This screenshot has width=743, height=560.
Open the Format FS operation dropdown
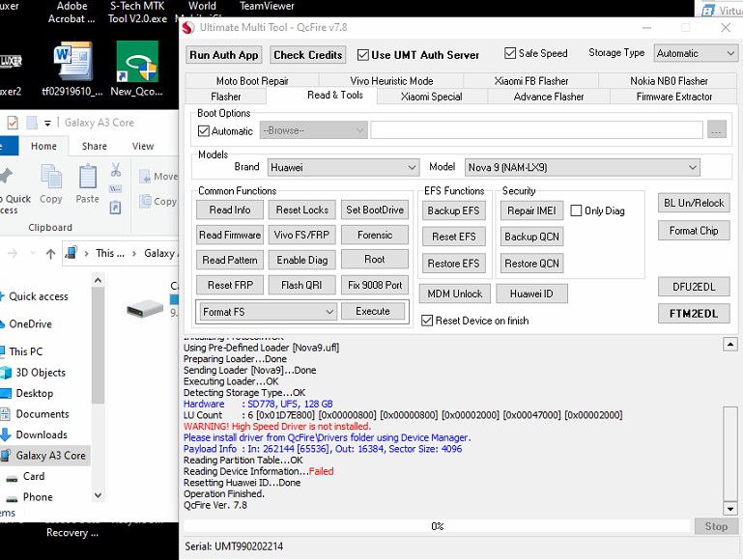pos(269,312)
